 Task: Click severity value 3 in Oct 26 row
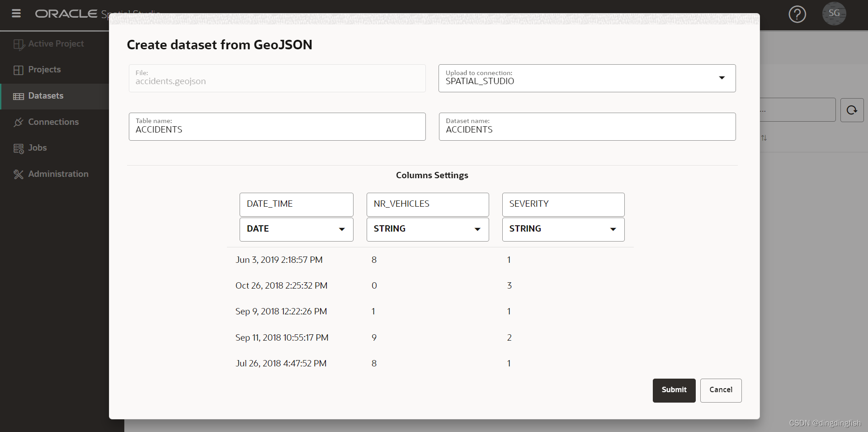click(509, 286)
